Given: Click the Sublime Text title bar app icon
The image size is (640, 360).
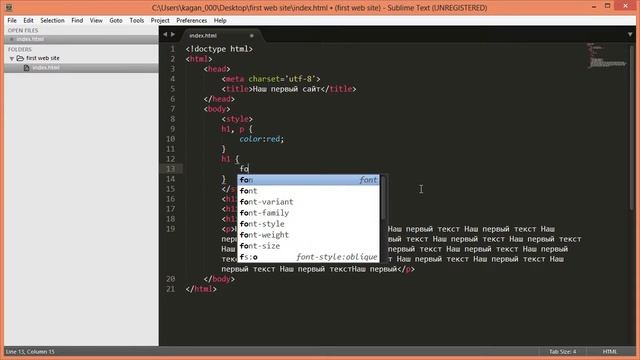Looking at the screenshot, I should click(x=9, y=7).
